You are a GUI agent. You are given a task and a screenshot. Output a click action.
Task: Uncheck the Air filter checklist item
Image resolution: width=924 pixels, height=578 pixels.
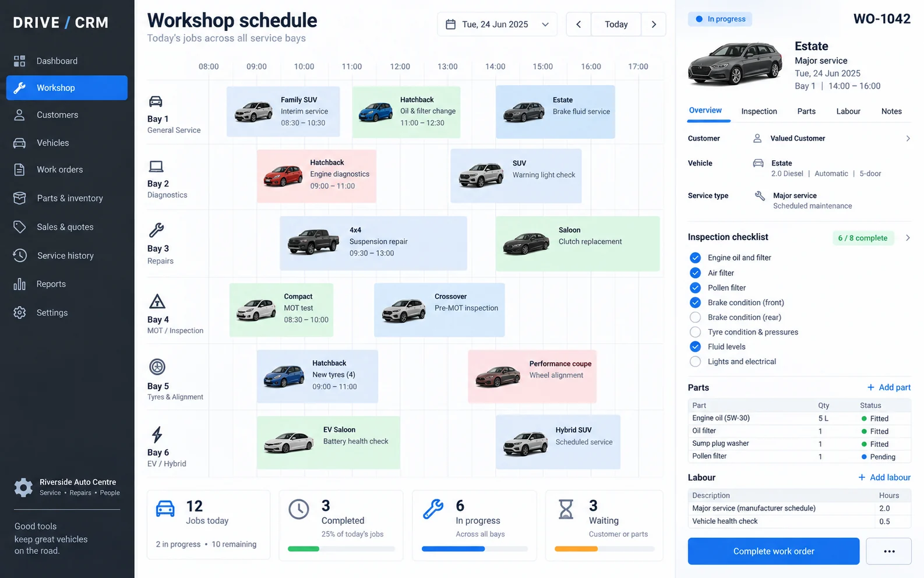pyautogui.click(x=695, y=273)
